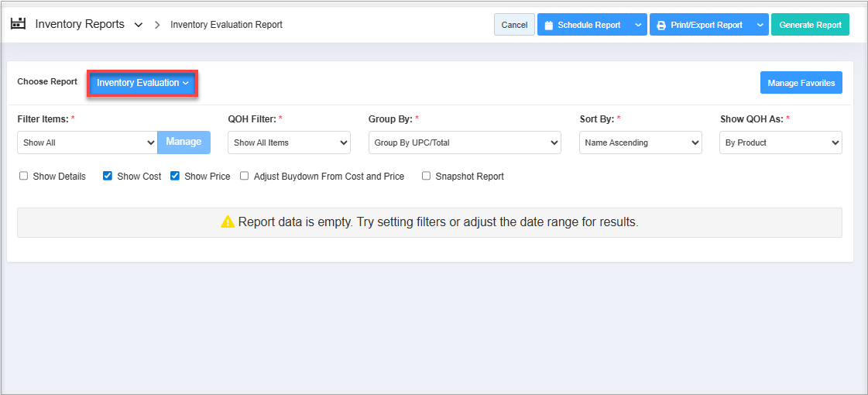The image size is (868, 395).
Task: Click the printer icon on Print/Export Report
Action: (661, 26)
